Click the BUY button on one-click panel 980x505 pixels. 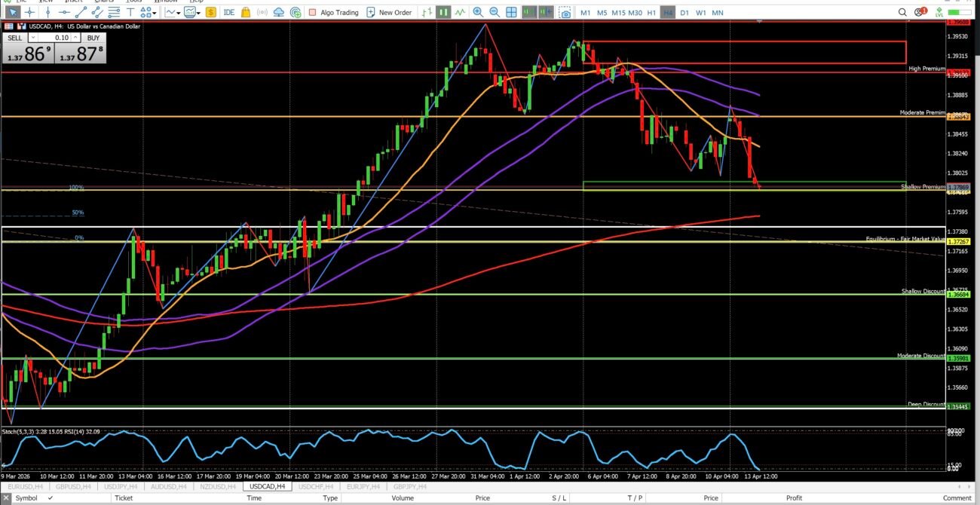(x=93, y=37)
